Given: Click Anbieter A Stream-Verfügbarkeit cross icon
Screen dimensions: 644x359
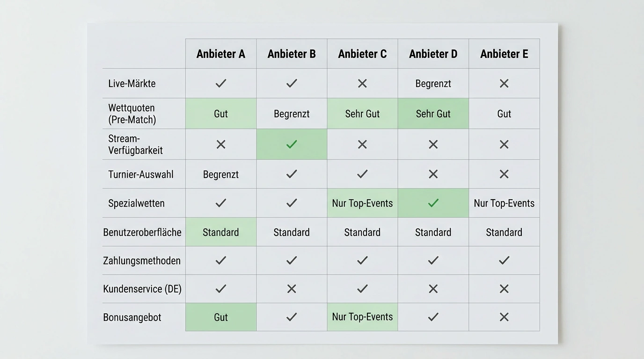Looking at the screenshot, I should [221, 144].
